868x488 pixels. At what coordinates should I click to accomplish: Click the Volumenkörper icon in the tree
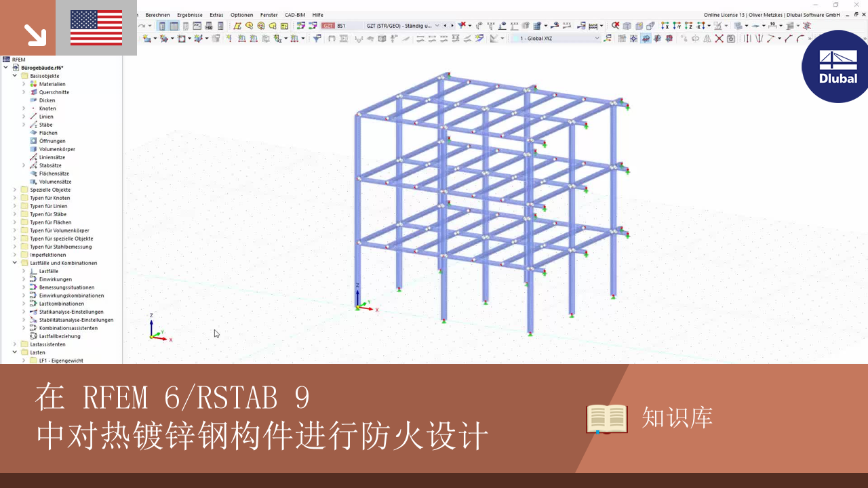point(33,149)
